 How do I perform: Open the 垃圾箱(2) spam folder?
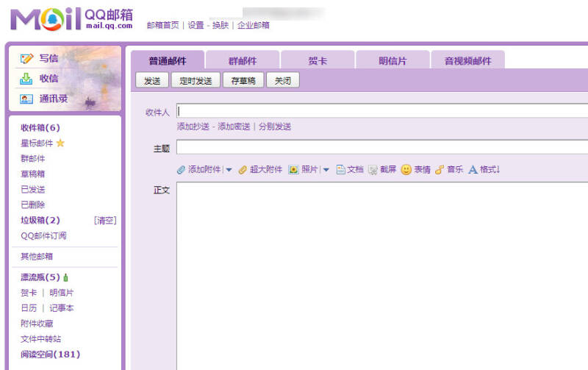tap(40, 220)
